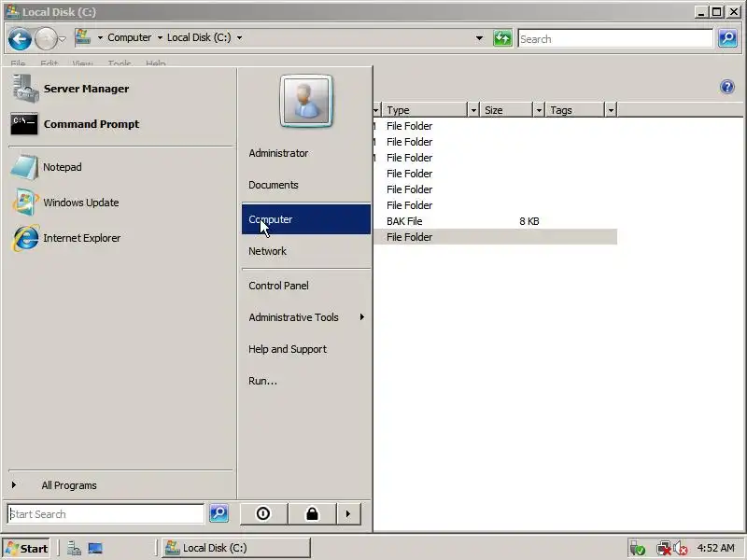Expand Administrative Tools submenu
The height and width of the screenshot is (560, 747).
(x=306, y=317)
